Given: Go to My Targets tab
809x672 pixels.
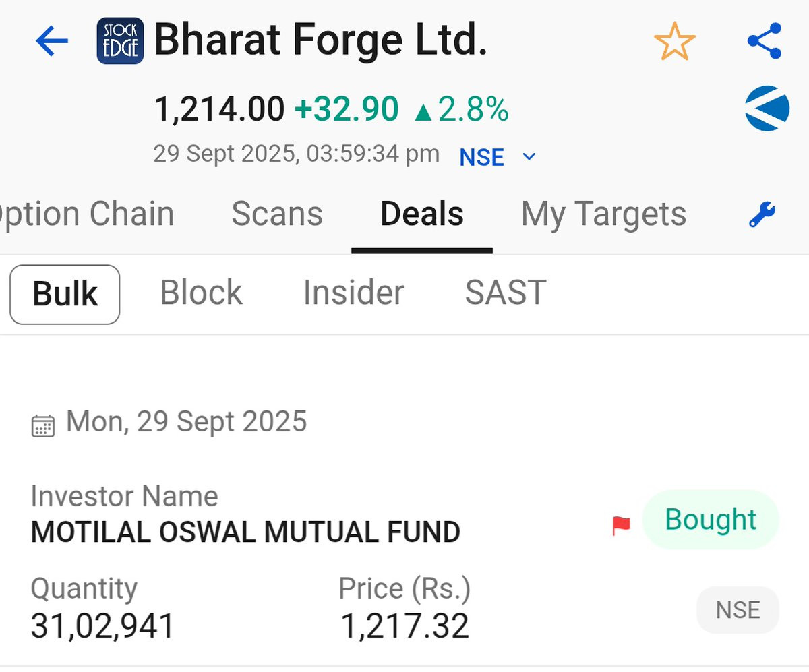Looking at the screenshot, I should 603,215.
